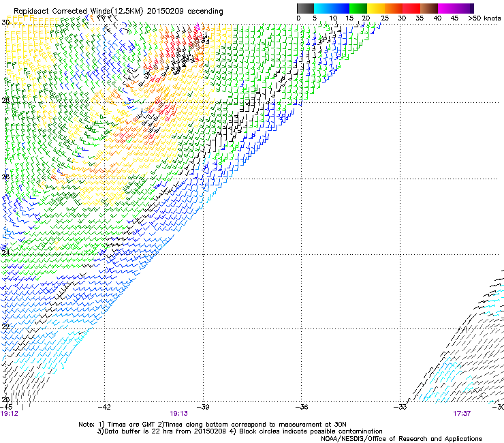Click the note 'Data buffer is 22 hrs'
This screenshot has height=443, width=504.
139,431
